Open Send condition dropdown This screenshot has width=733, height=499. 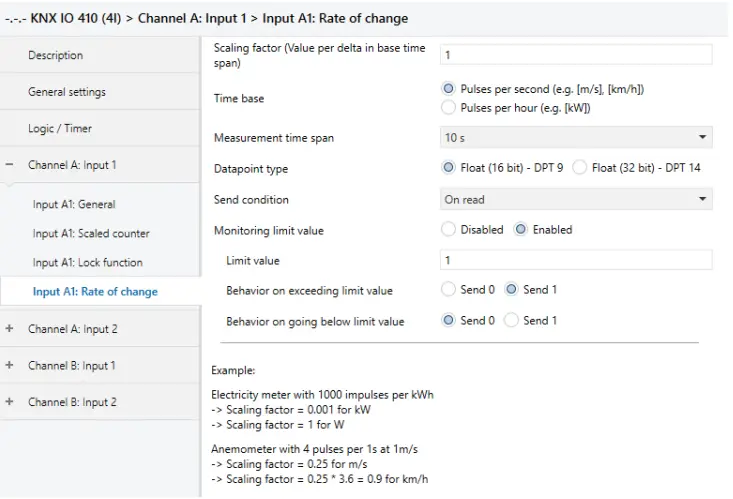[x=576, y=199]
